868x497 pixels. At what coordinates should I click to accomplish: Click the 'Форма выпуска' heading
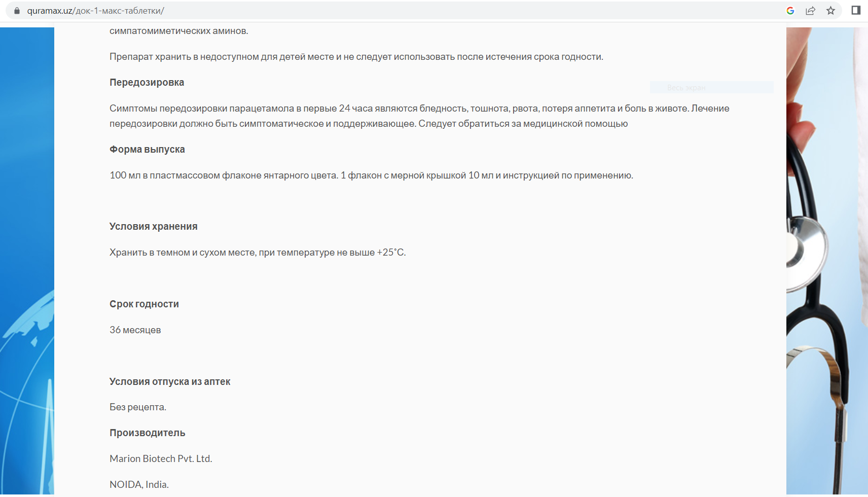click(147, 150)
